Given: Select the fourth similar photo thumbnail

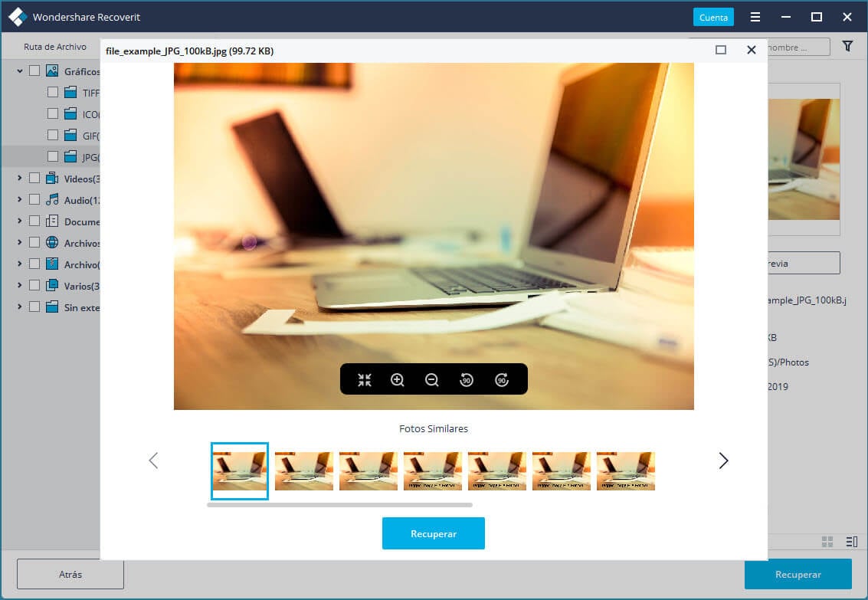Looking at the screenshot, I should tap(432, 471).
